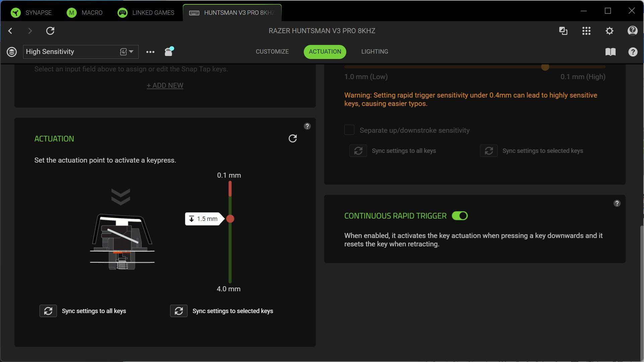Toggle the help tooltip on Actuation panel

point(307,126)
